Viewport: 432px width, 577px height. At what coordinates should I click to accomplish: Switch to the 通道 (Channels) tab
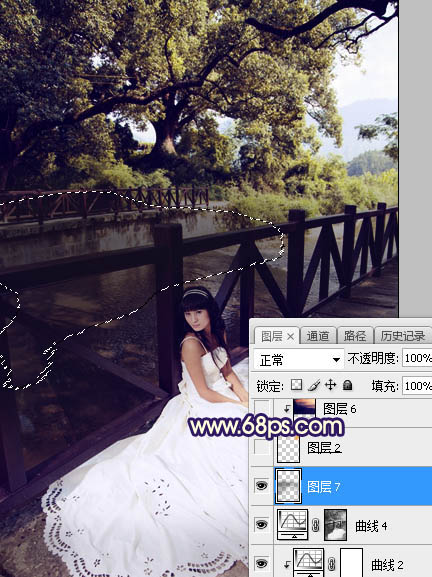318,336
